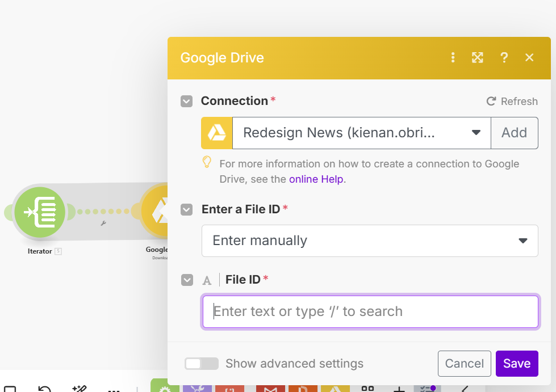The image size is (556, 392).
Task: Click the Connection field label
Action: point(235,101)
